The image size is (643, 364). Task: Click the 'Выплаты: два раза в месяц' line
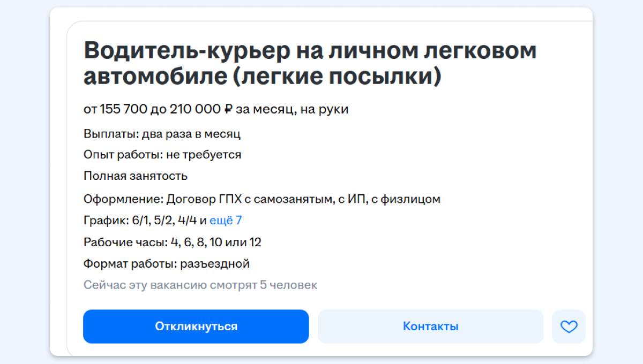coord(162,134)
